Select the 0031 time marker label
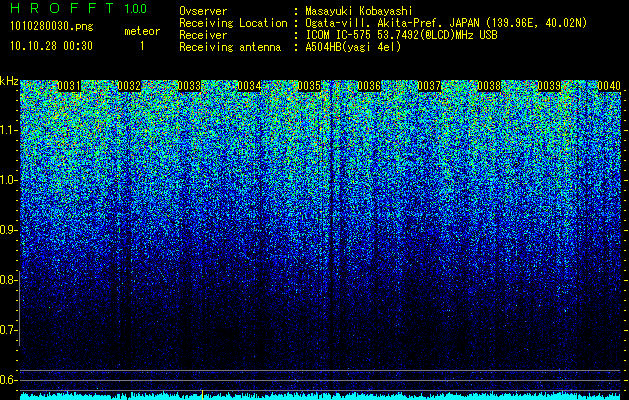This screenshot has height=400, width=629. pos(69,86)
